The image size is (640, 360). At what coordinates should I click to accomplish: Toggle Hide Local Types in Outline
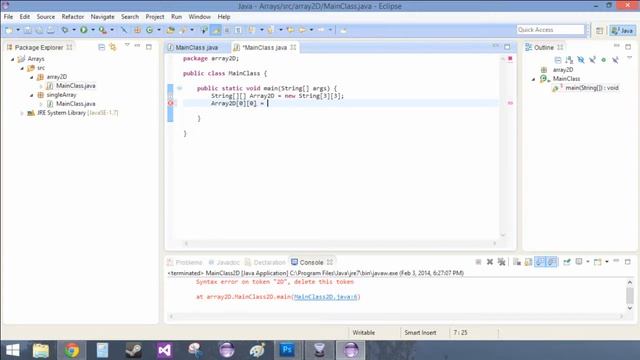pos(615,60)
